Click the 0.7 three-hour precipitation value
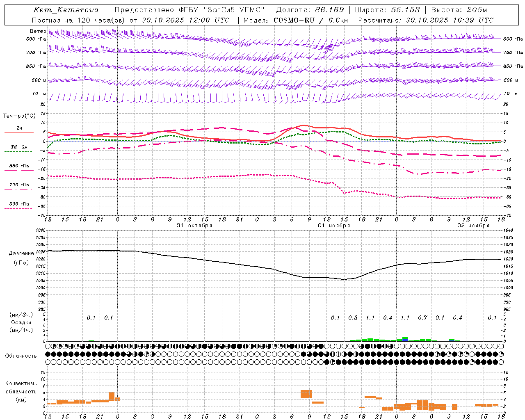Image resolution: width=525 pixels, height=420 pixels. [422, 318]
